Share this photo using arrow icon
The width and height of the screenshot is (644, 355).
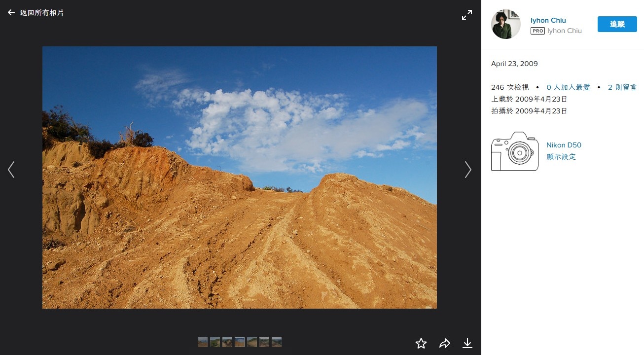pyautogui.click(x=445, y=343)
